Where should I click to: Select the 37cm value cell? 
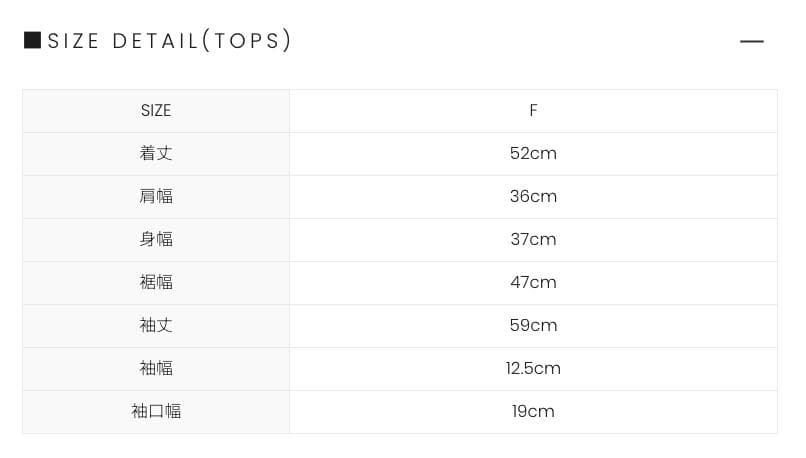tap(533, 240)
